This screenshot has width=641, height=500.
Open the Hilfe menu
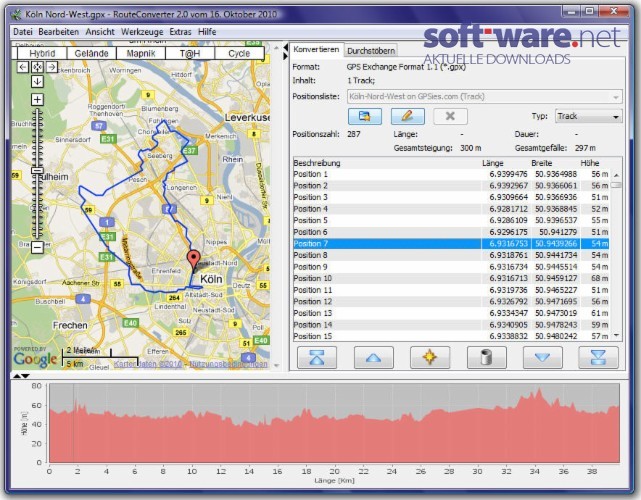click(207, 31)
